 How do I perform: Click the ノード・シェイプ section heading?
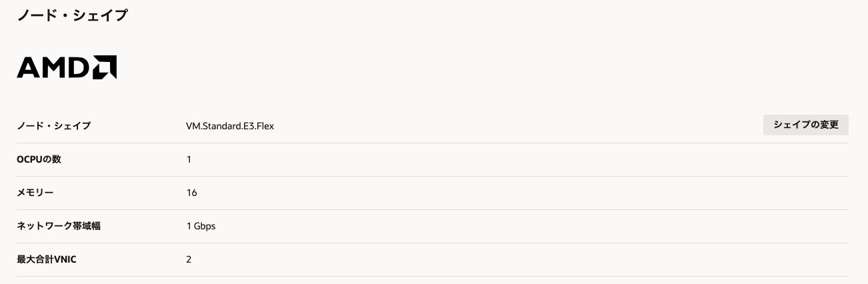(x=72, y=15)
